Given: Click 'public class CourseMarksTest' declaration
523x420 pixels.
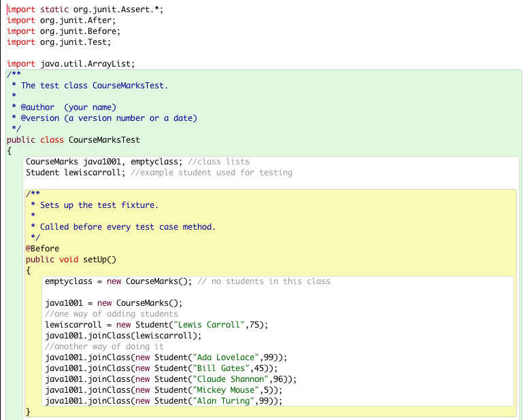Looking at the screenshot, I should coord(73,140).
